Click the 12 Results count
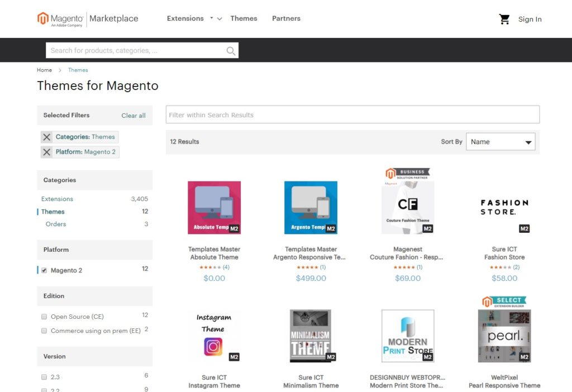The image size is (572, 392). [184, 141]
